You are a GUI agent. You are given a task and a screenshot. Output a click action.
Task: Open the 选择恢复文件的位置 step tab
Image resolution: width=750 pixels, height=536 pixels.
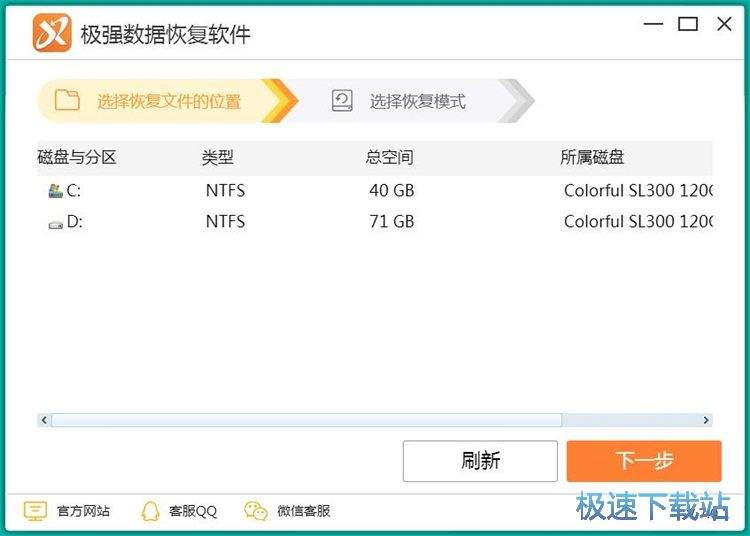[168, 101]
